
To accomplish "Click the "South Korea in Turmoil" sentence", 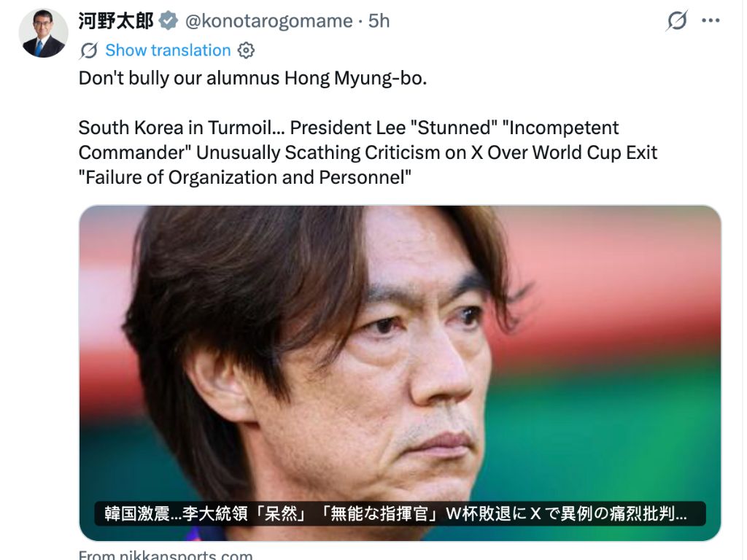I will pyautogui.click(x=182, y=128).
